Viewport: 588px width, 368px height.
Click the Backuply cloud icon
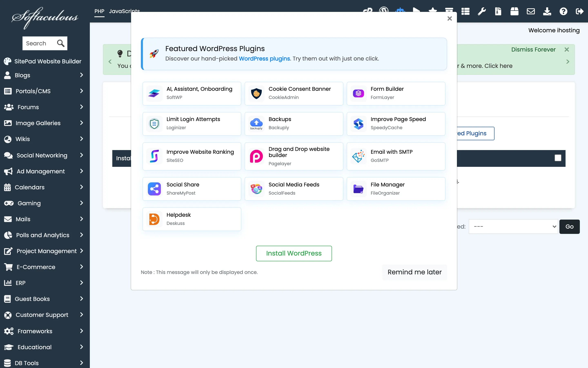click(256, 124)
